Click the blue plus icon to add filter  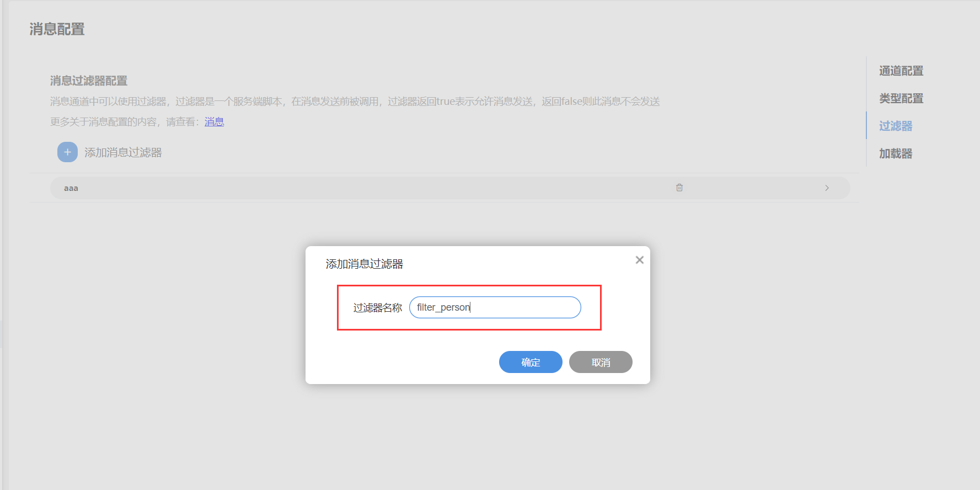pyautogui.click(x=67, y=152)
